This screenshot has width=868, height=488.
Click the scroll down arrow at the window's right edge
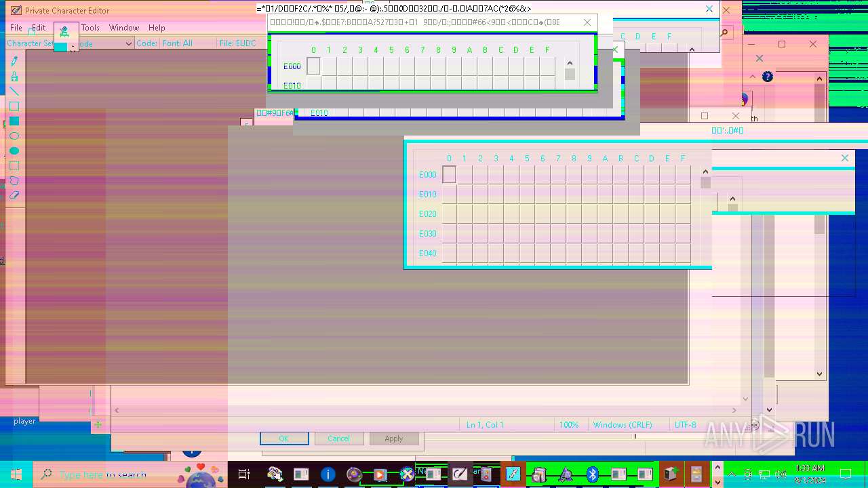[x=819, y=373]
